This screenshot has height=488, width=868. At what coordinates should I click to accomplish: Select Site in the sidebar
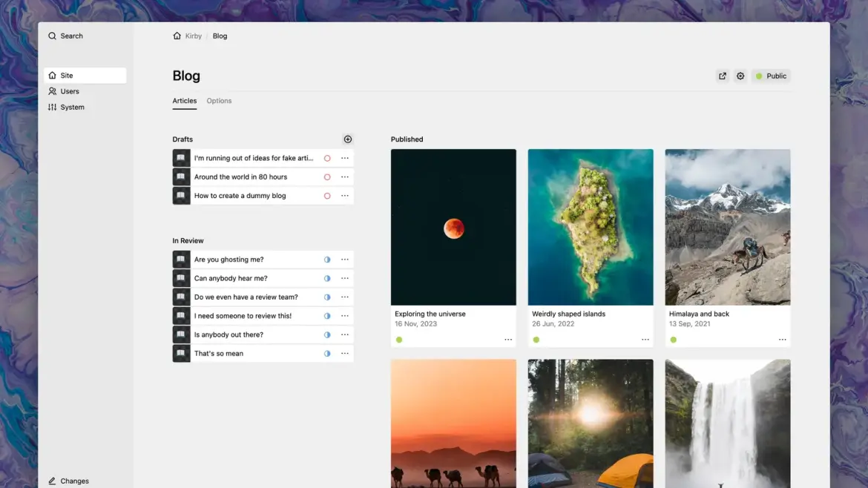click(85, 75)
